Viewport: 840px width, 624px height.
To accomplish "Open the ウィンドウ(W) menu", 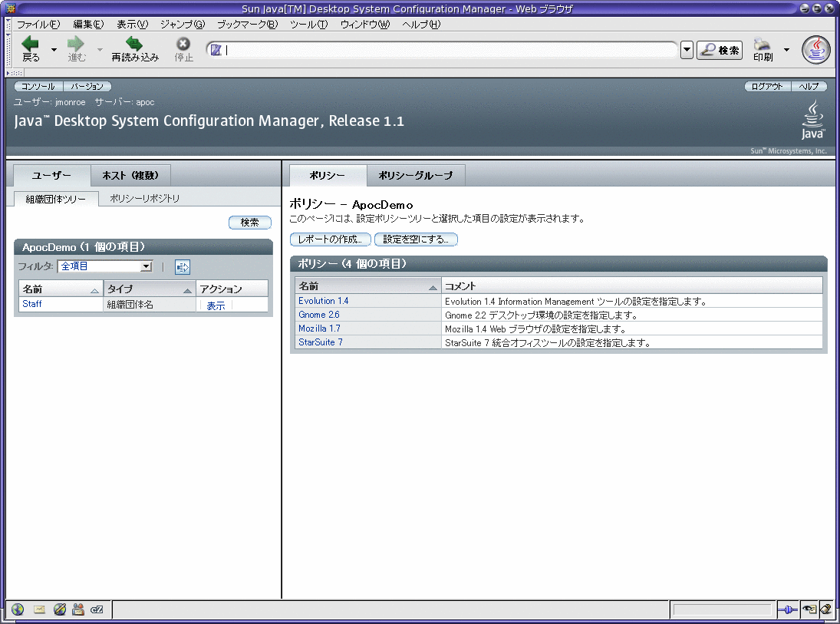I will [365, 24].
